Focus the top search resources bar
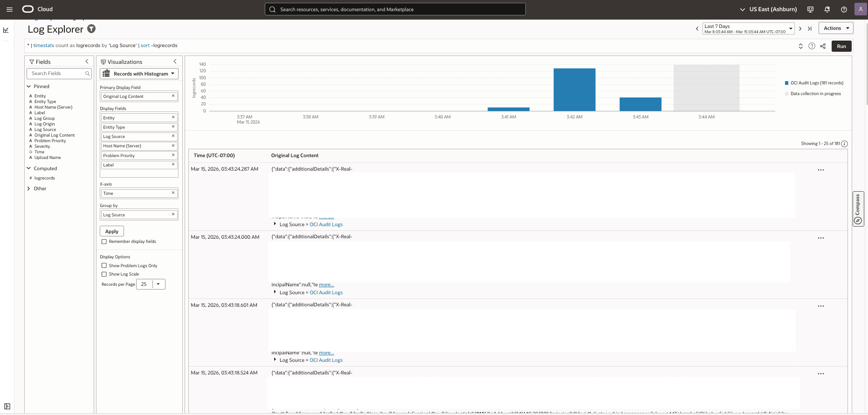 click(x=395, y=9)
